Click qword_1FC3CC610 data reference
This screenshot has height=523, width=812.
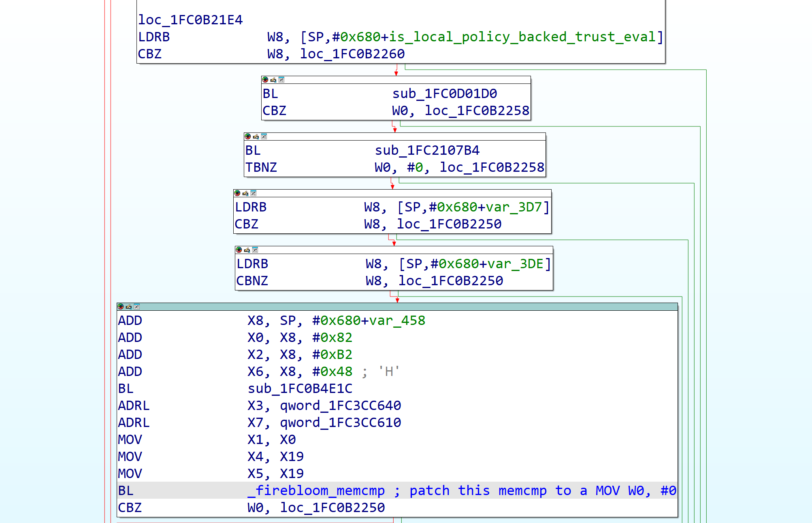(x=340, y=423)
